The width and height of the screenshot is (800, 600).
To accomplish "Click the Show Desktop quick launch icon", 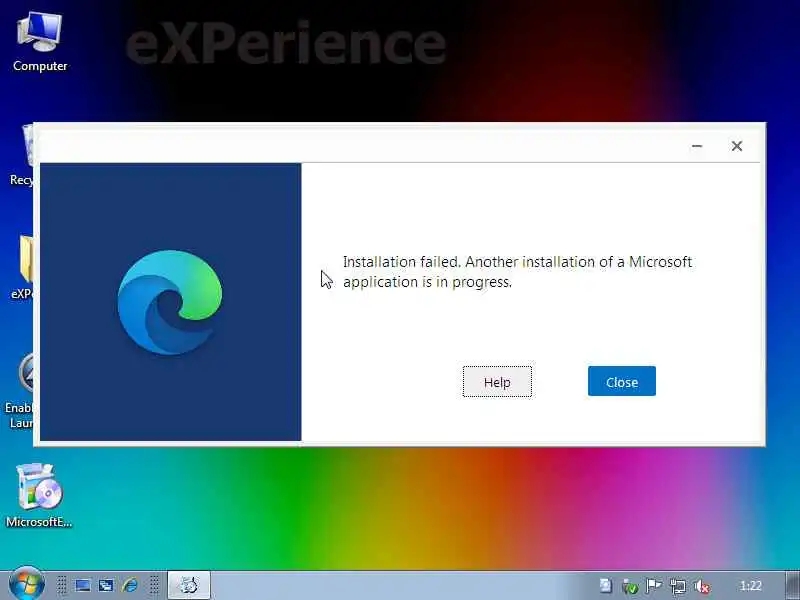I will tap(83, 585).
